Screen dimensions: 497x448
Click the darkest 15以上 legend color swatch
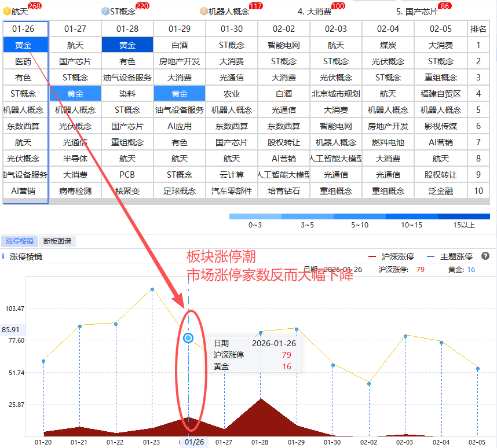(463, 216)
